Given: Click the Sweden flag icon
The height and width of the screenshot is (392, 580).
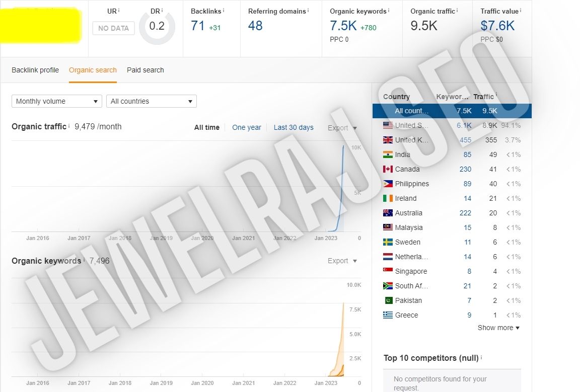Looking at the screenshot, I should point(388,242).
